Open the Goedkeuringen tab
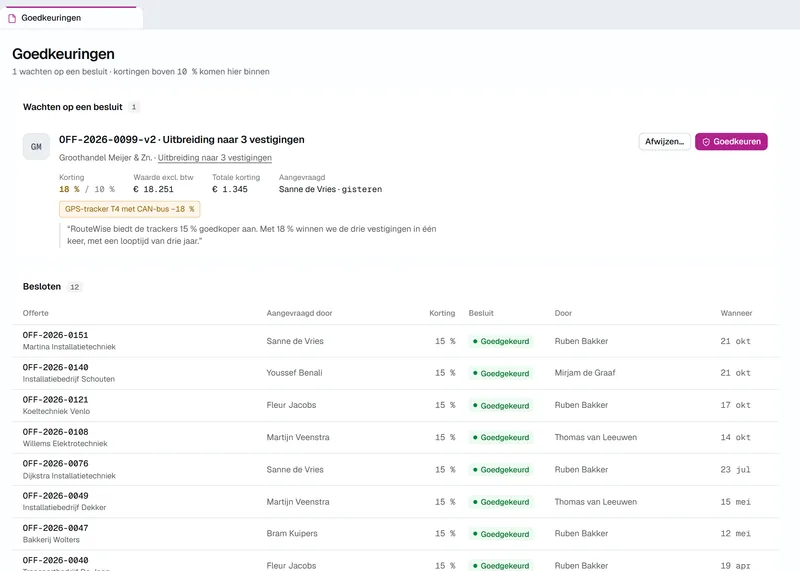The image size is (800, 571). (x=71, y=18)
